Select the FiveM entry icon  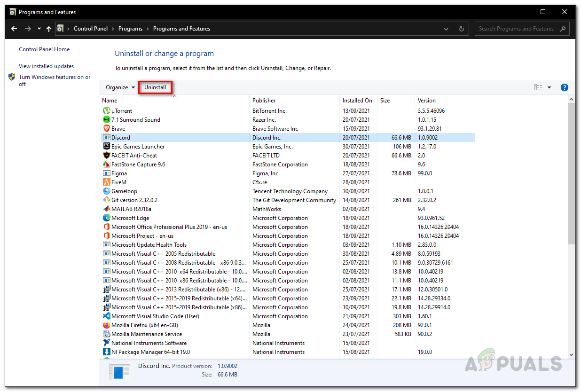click(106, 182)
